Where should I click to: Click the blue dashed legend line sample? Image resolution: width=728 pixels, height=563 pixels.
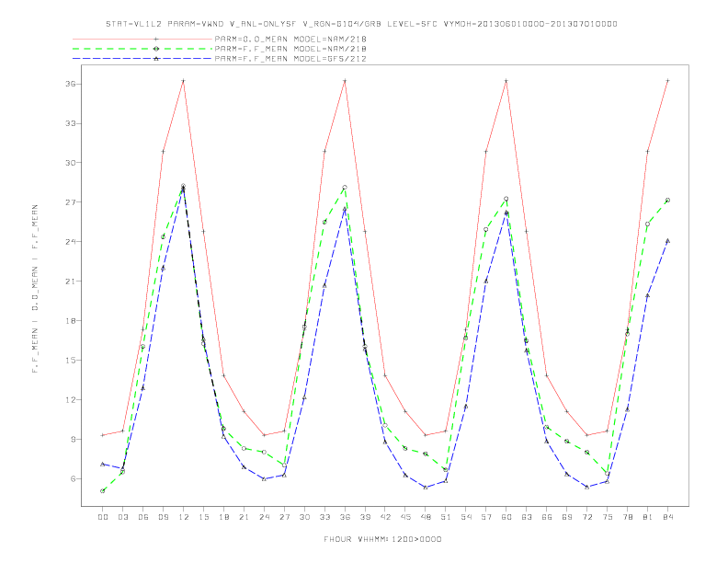click(x=142, y=59)
